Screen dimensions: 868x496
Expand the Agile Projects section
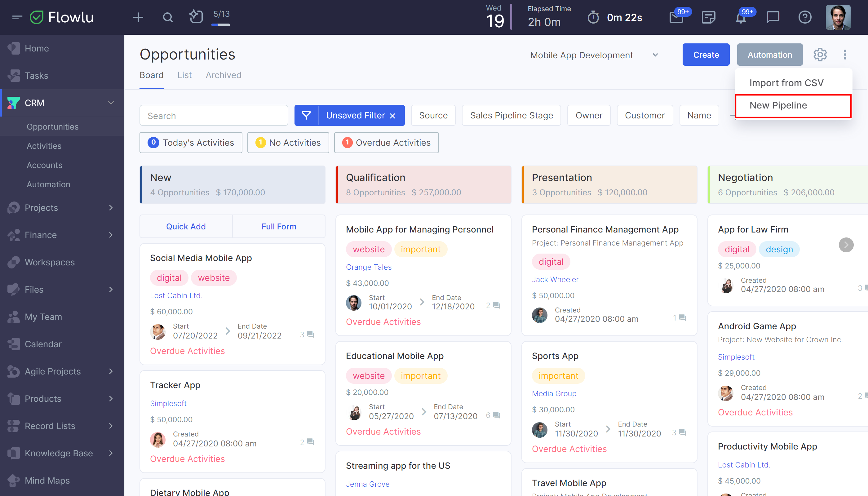pos(111,371)
